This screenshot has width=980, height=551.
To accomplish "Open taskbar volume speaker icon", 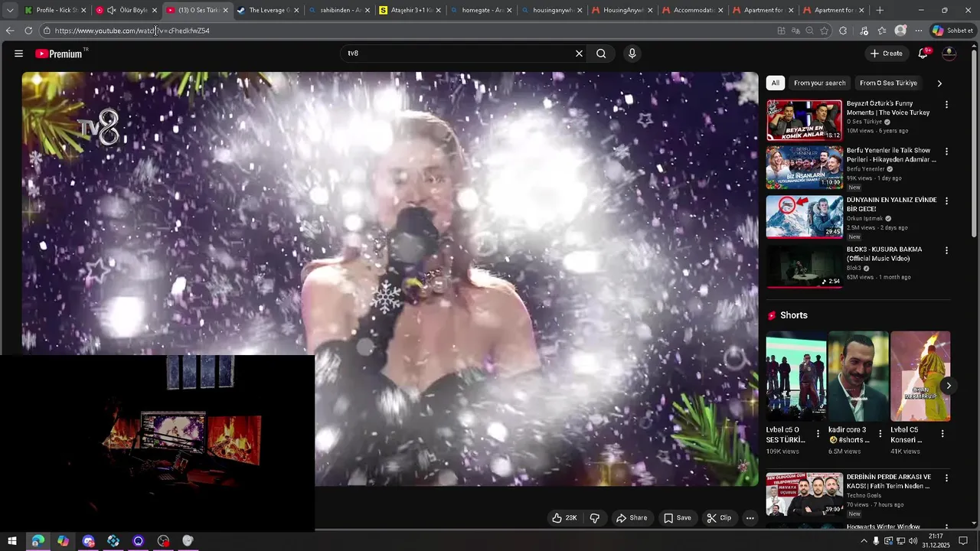I will pyautogui.click(x=913, y=541).
